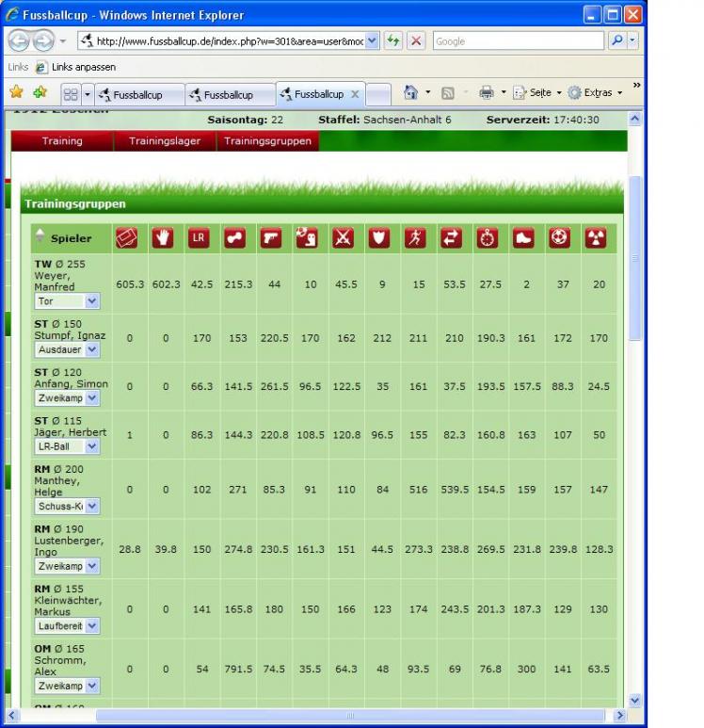Click the football boot column icon
This screenshot has height=728, width=704.
(x=523, y=238)
